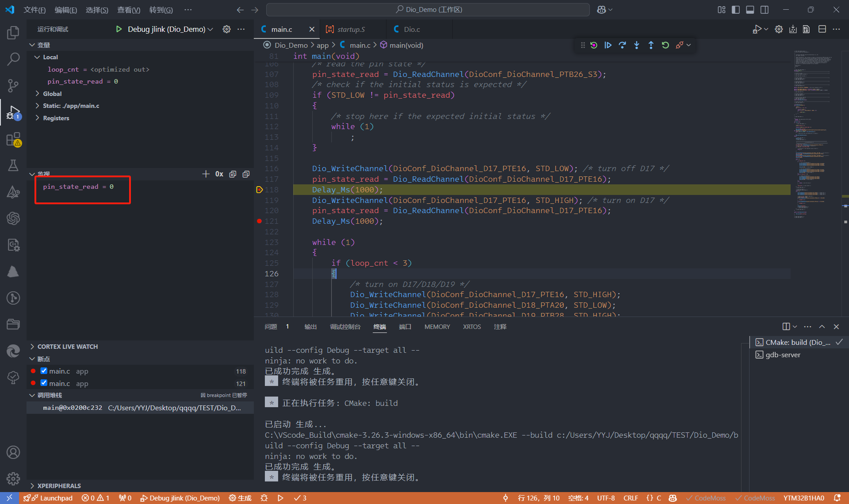The image size is (849, 504).
Task: Go back with the navigation arrow
Action: pyautogui.click(x=240, y=9)
